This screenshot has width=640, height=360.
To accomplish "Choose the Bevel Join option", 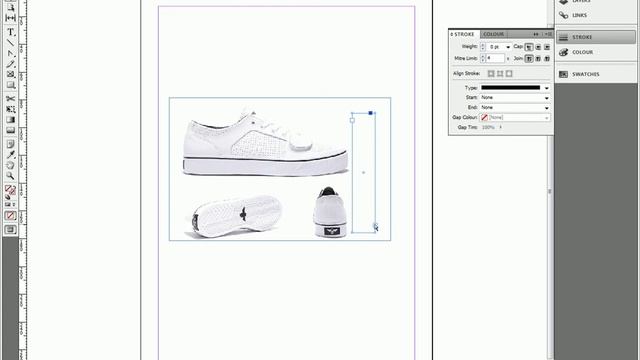I will coord(547,59).
